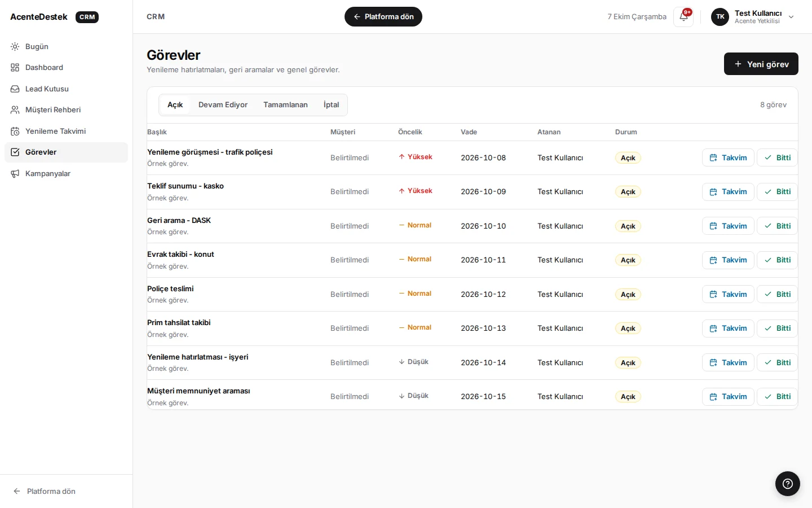Click Takvim for 'Poliçe teslimi' task
The width and height of the screenshot is (812, 508).
click(728, 294)
